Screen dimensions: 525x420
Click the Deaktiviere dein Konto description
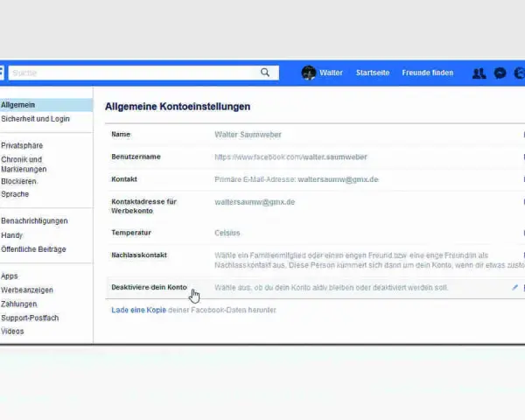pos(331,288)
